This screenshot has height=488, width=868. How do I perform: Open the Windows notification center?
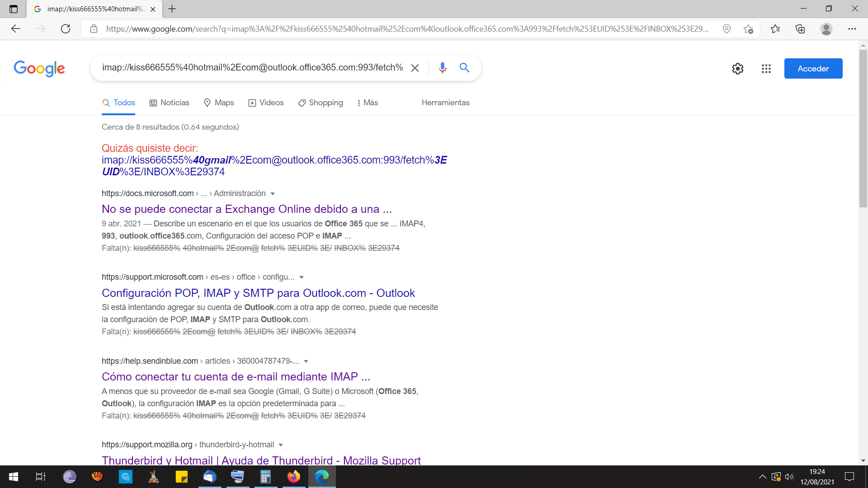849,477
